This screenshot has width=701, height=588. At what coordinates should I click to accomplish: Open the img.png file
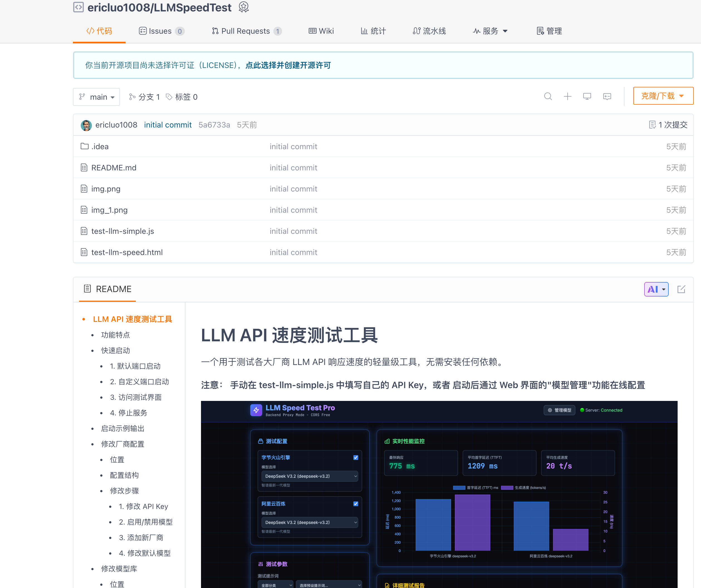[106, 189]
